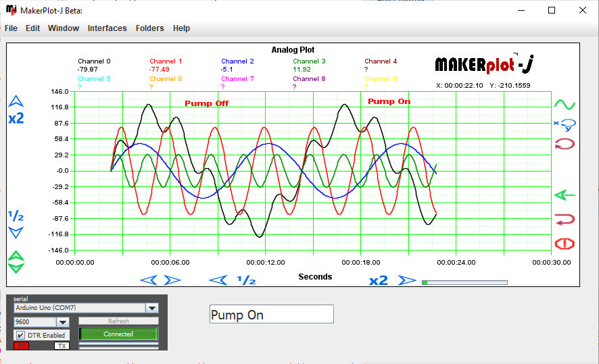The image size is (599, 364).
Task: Open the Help menu
Action: 181,28
